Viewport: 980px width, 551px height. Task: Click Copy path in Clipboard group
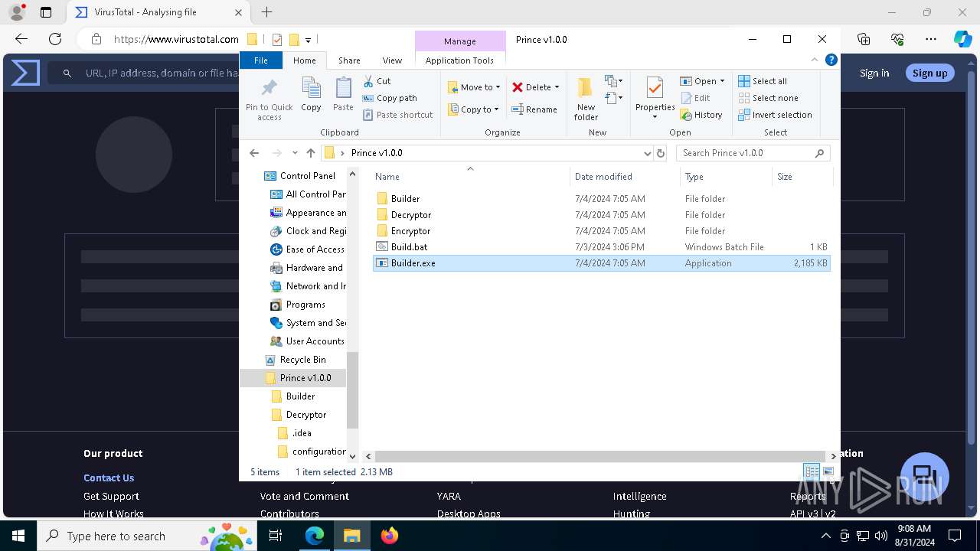coord(390,98)
